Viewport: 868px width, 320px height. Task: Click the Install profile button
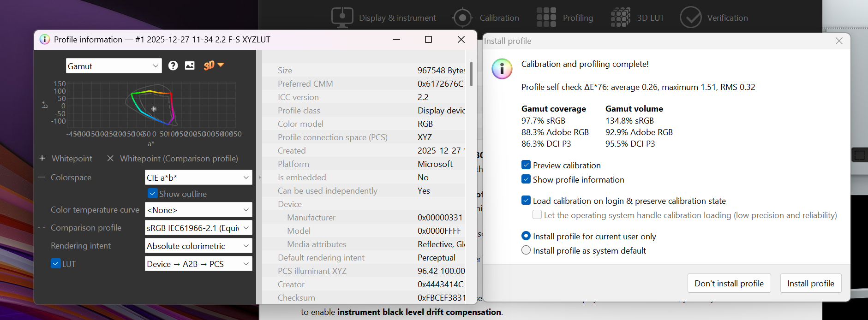point(810,283)
